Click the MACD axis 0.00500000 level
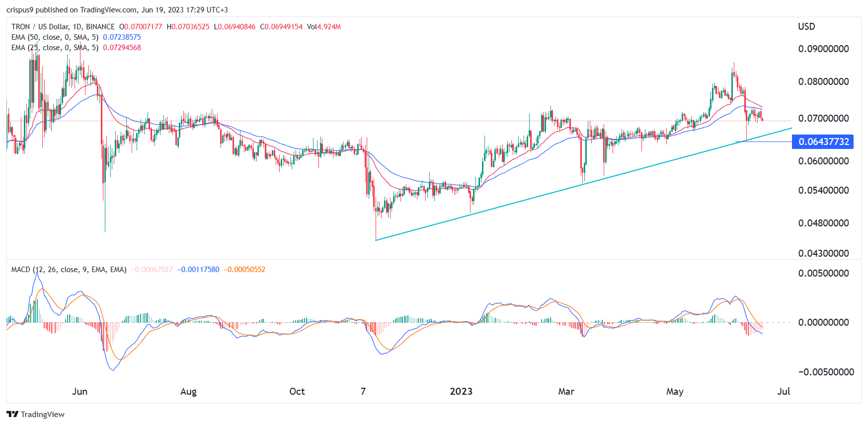 pos(823,273)
